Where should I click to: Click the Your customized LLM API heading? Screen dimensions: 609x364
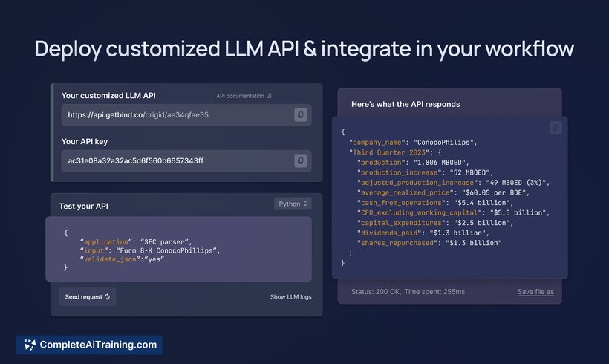(x=108, y=96)
